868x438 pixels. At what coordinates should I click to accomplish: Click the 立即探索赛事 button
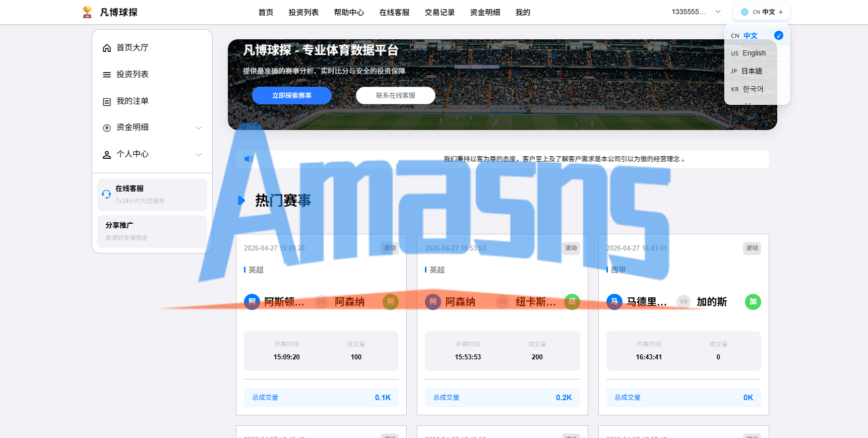coord(292,95)
